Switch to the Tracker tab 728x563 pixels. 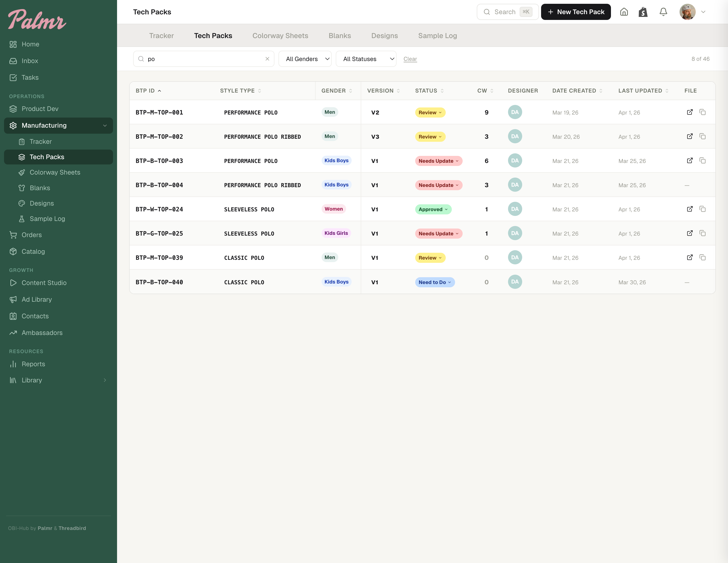[161, 36]
